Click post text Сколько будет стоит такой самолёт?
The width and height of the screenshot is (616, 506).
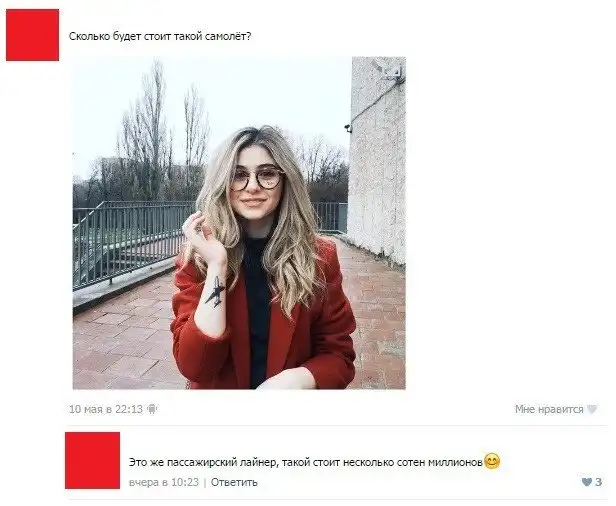160,37
